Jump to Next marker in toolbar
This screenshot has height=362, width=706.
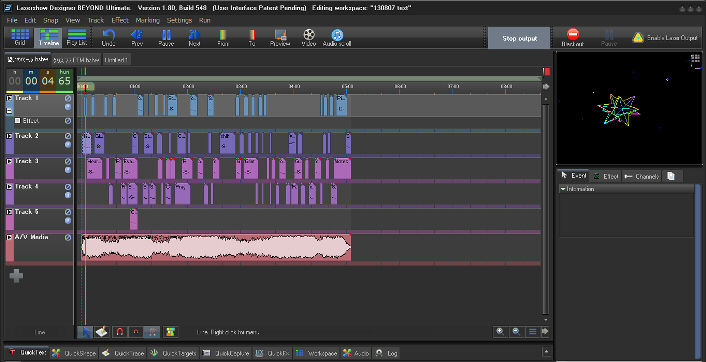coord(194,37)
